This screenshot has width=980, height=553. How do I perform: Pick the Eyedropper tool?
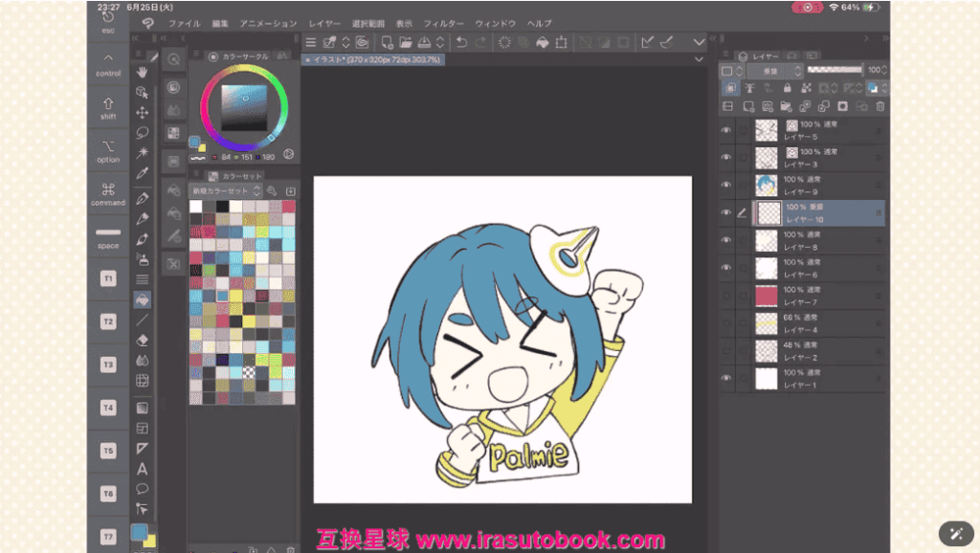(x=142, y=172)
